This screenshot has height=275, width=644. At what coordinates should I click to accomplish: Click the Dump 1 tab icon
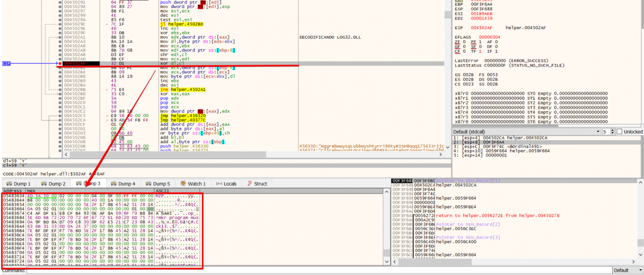[9, 184]
